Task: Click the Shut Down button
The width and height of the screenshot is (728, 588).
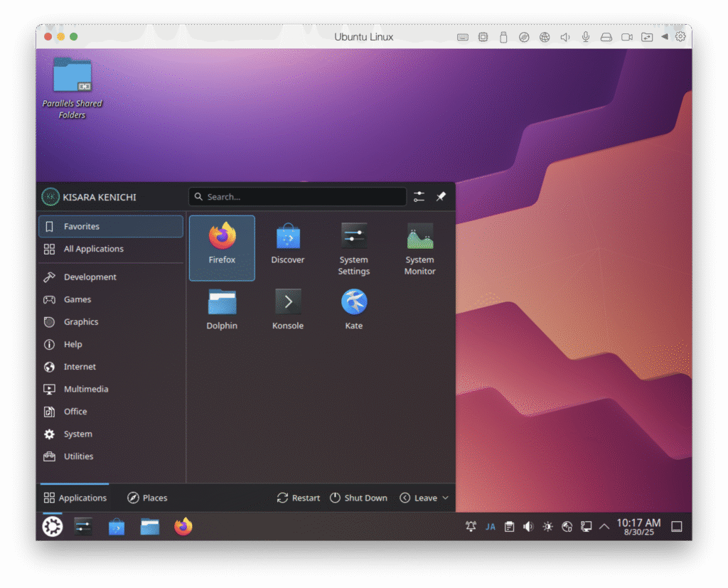Action: [x=358, y=498]
